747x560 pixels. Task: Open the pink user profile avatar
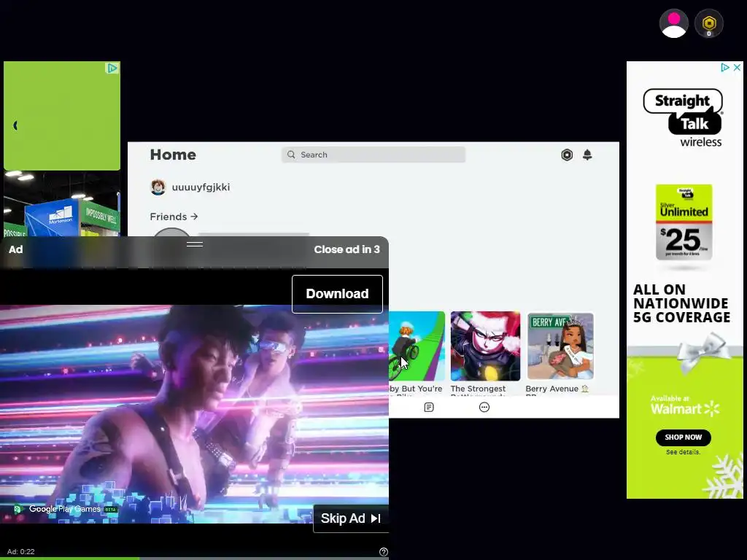tap(673, 23)
